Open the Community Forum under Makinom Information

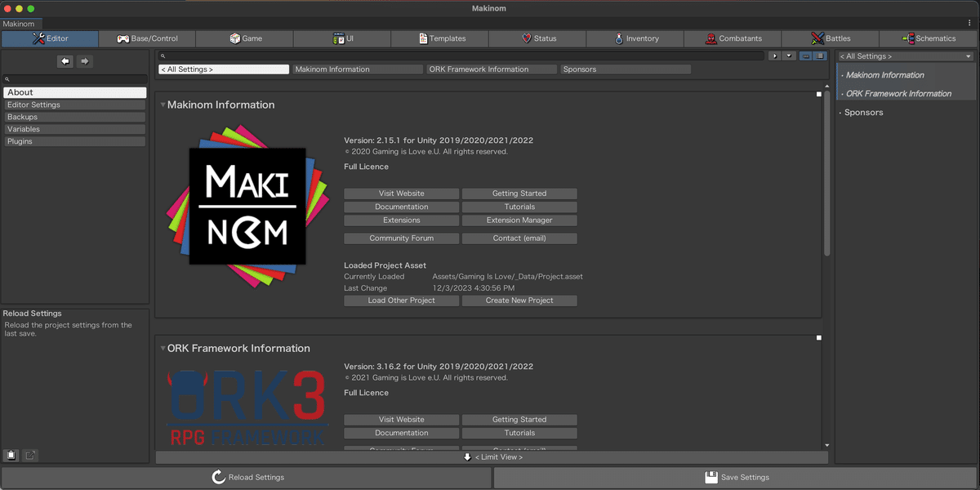coord(402,238)
